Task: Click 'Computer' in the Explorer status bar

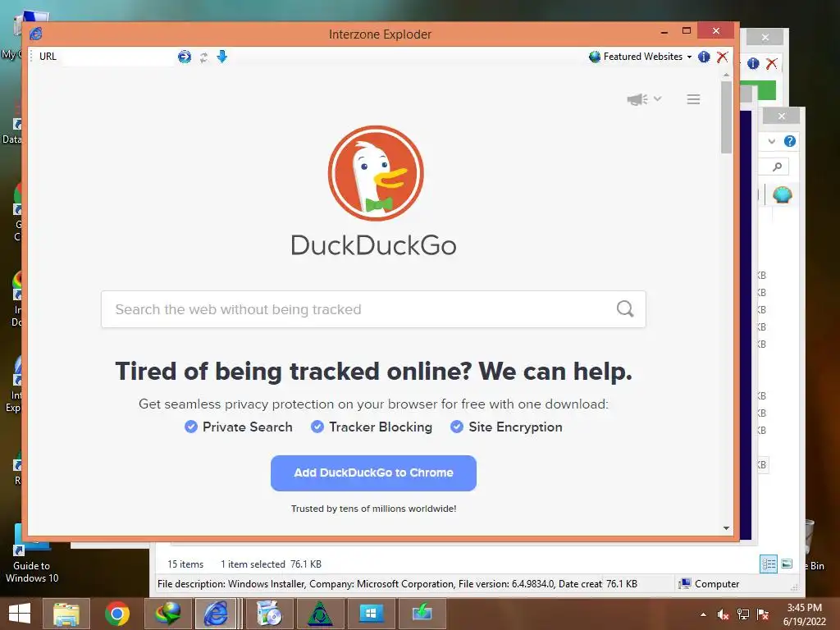Action: click(x=709, y=584)
